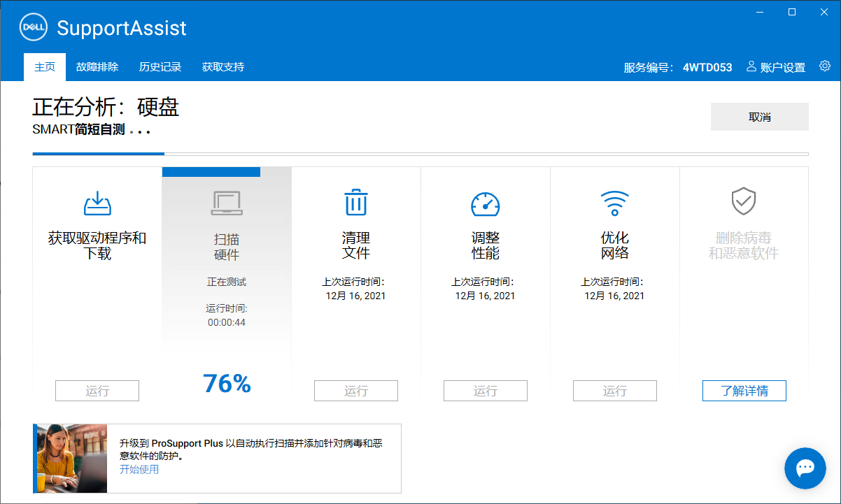Open the 故障排除 tab

pos(97,67)
